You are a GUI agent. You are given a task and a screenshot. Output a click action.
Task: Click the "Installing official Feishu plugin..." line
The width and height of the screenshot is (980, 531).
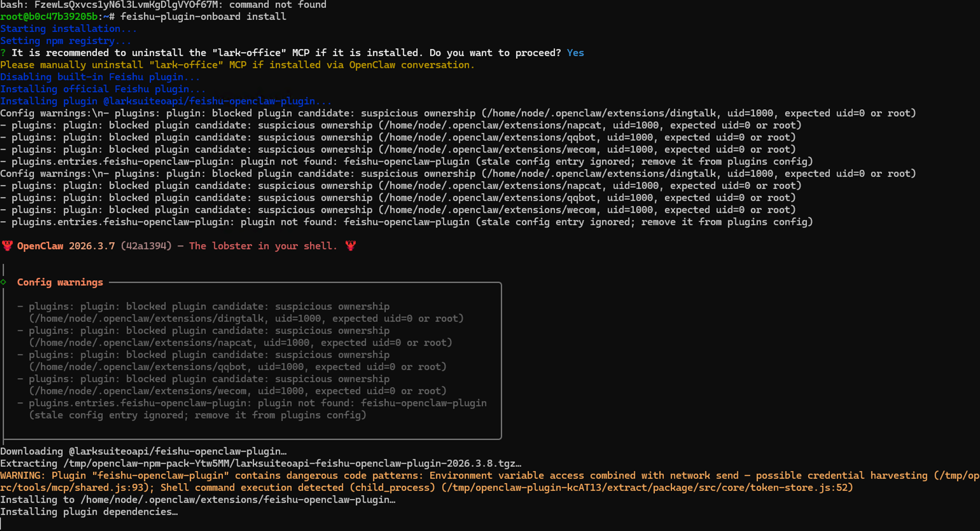coord(103,89)
